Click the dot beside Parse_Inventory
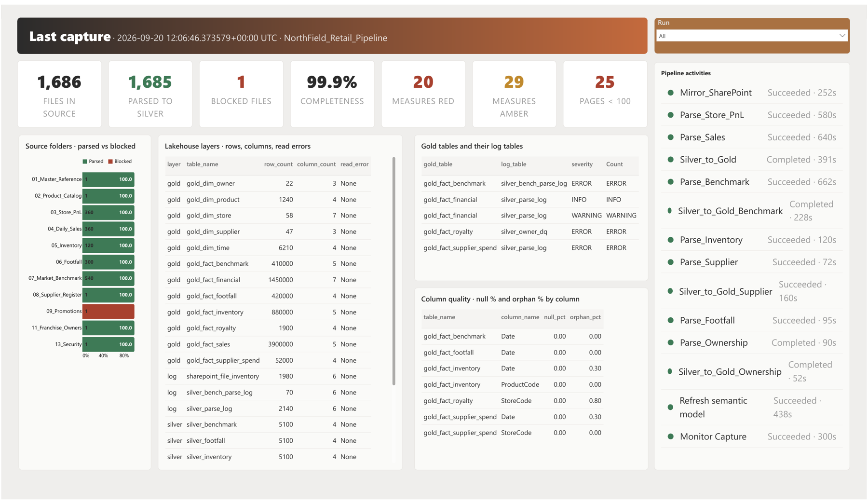Image resolution: width=868 pixels, height=504 pixels. [x=670, y=240]
